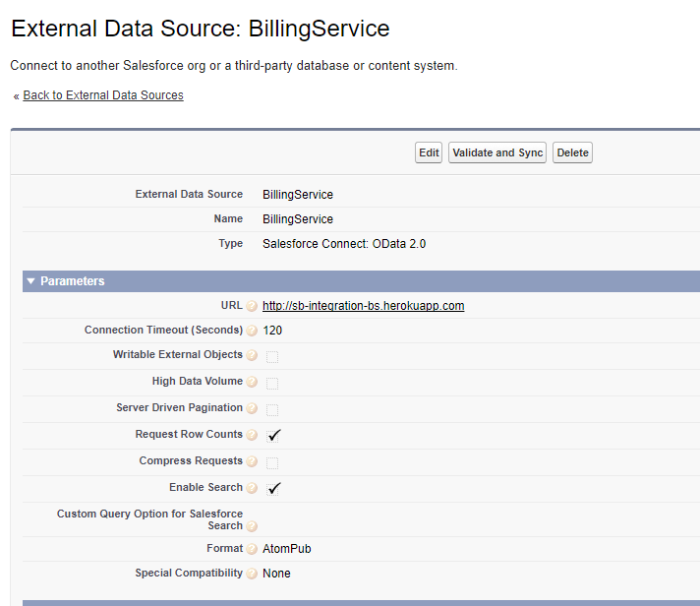Screen dimensions: 700x606
Task: Open help for Custom Query Option for Salesforce Search
Action: tap(252, 526)
